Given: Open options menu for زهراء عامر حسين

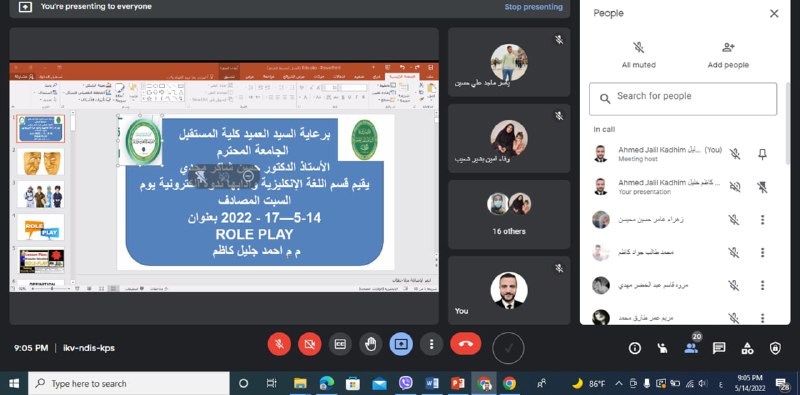Looking at the screenshot, I should [x=762, y=220].
